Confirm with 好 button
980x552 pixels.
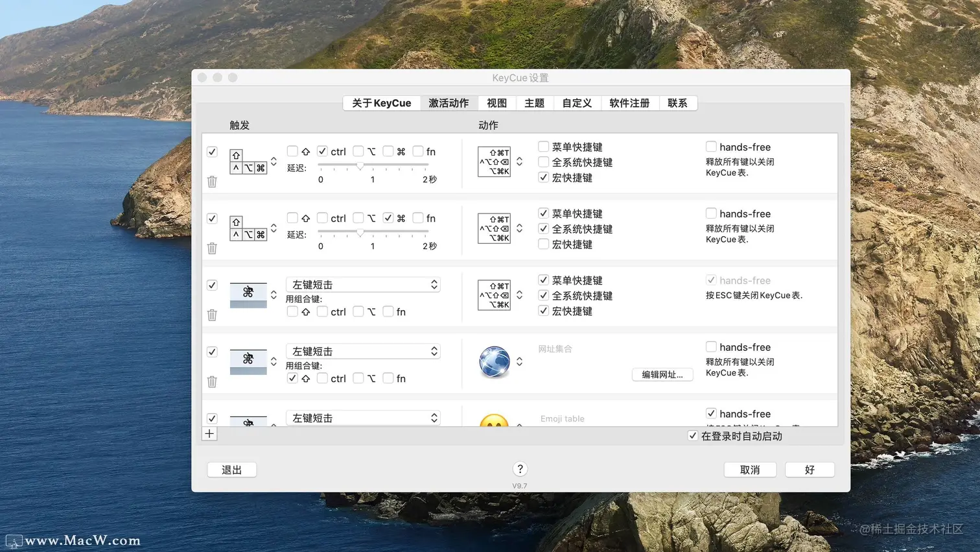click(x=810, y=470)
